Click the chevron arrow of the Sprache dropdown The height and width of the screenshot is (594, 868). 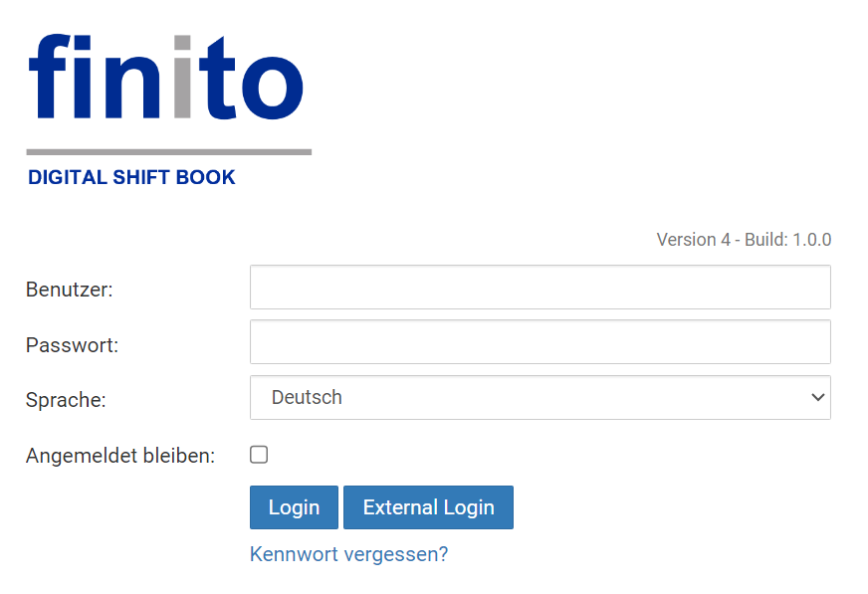pyautogui.click(x=817, y=397)
